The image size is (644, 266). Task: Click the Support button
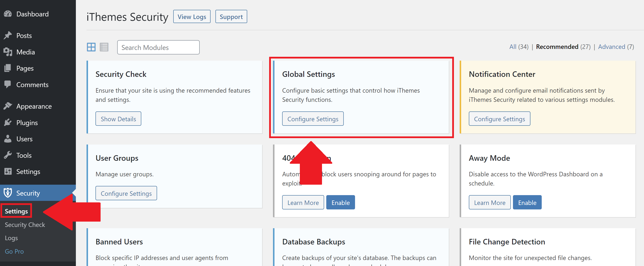[231, 16]
